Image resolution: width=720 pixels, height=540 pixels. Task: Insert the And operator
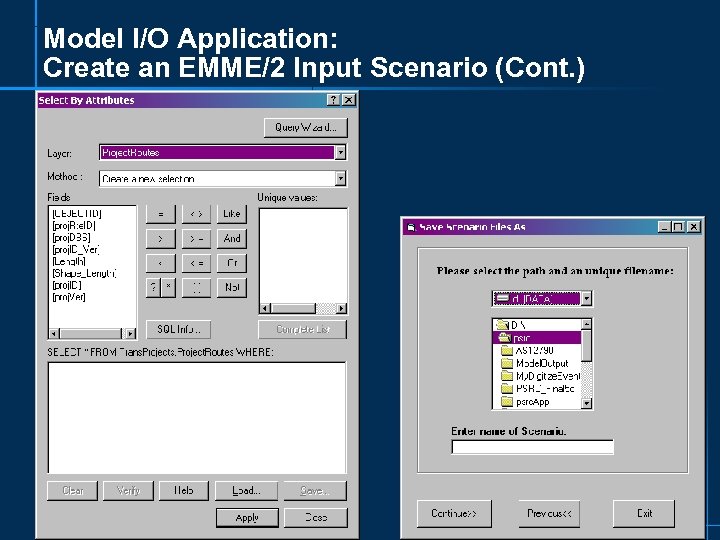(x=231, y=239)
